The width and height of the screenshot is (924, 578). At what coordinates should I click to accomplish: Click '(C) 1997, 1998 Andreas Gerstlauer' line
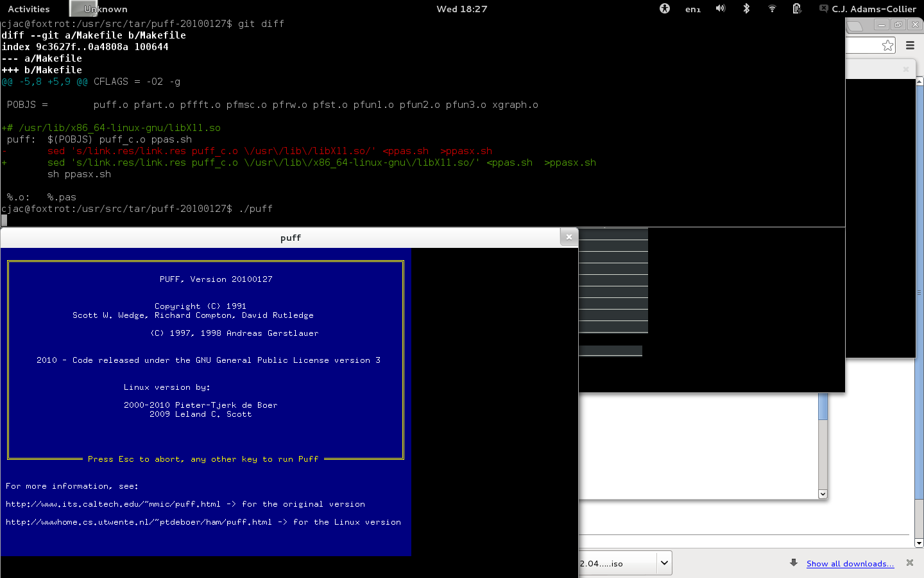point(234,333)
